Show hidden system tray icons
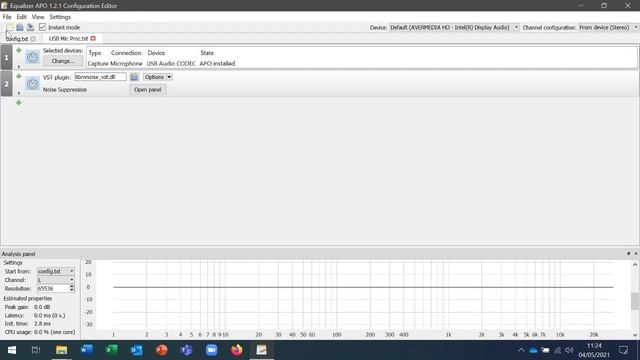The width and height of the screenshot is (640, 360). [521, 350]
